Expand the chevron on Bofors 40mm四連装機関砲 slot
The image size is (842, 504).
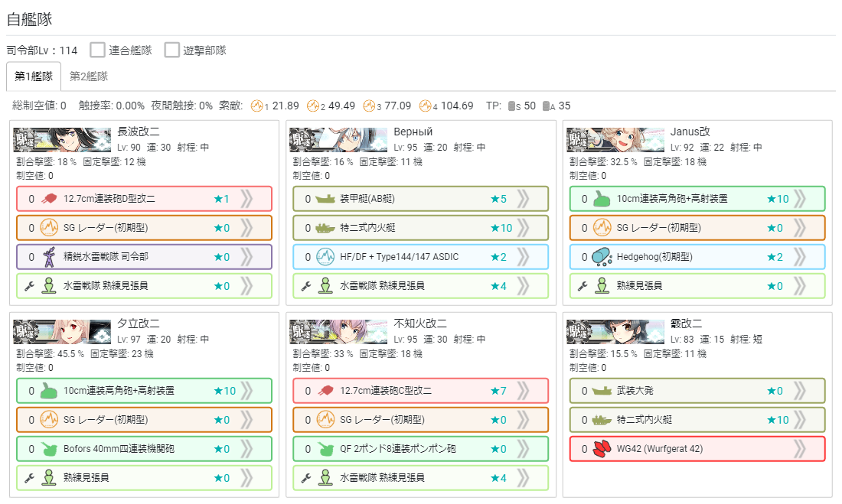point(246,449)
